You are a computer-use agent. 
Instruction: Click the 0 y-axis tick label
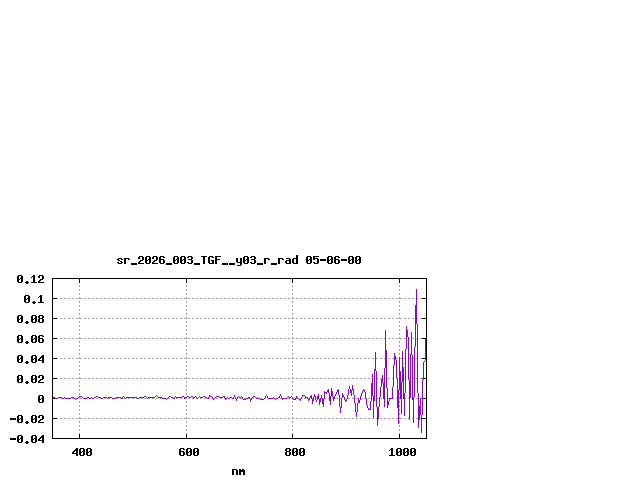click(x=41, y=399)
